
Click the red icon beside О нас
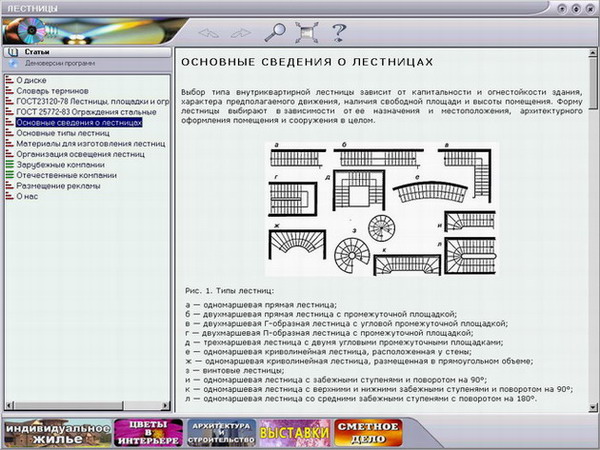pyautogui.click(x=9, y=196)
